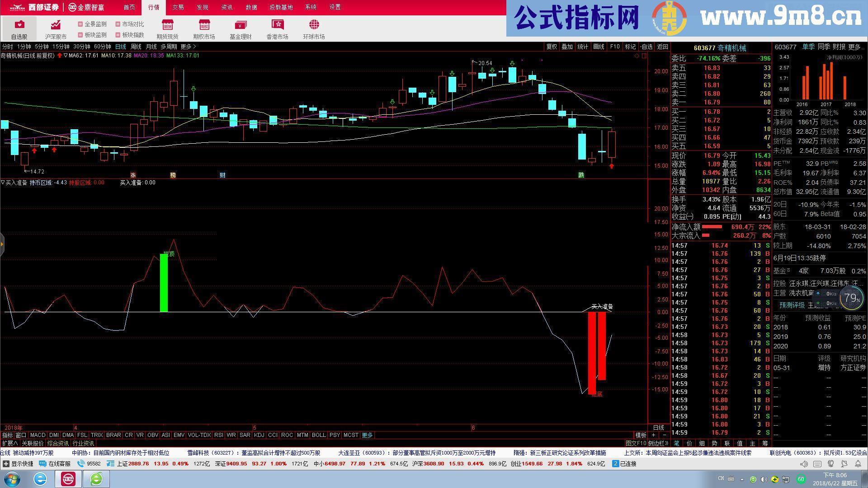The height and width of the screenshot is (488, 868).
Task: Open 全景监测 from the monitoring toolbar
Action: (94, 24)
